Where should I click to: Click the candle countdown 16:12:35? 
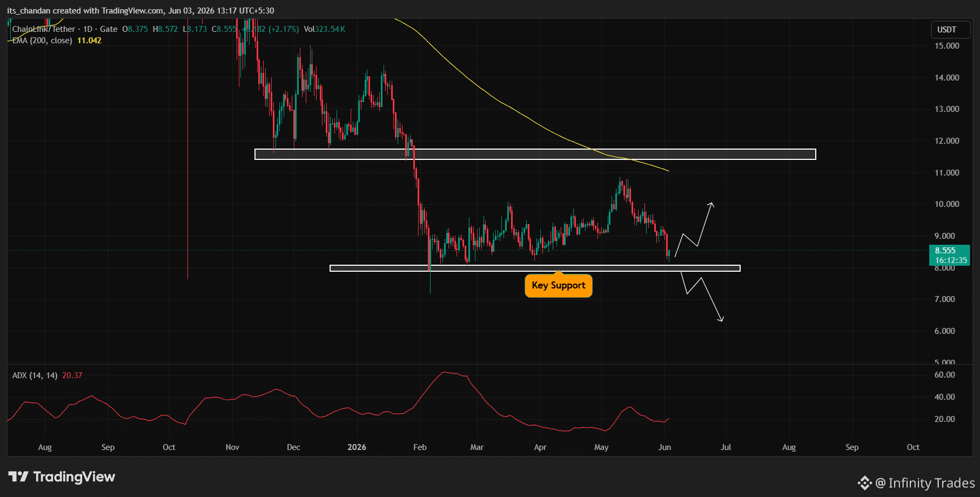[x=951, y=260]
